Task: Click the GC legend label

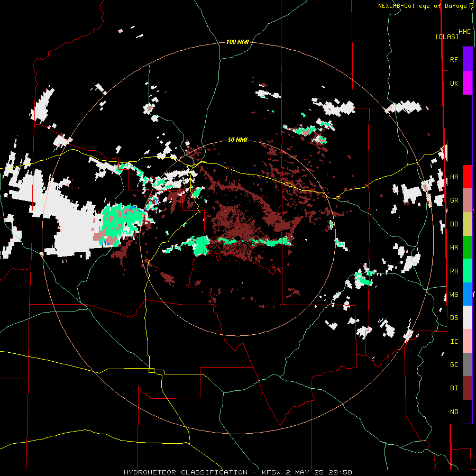Action: (x=454, y=365)
